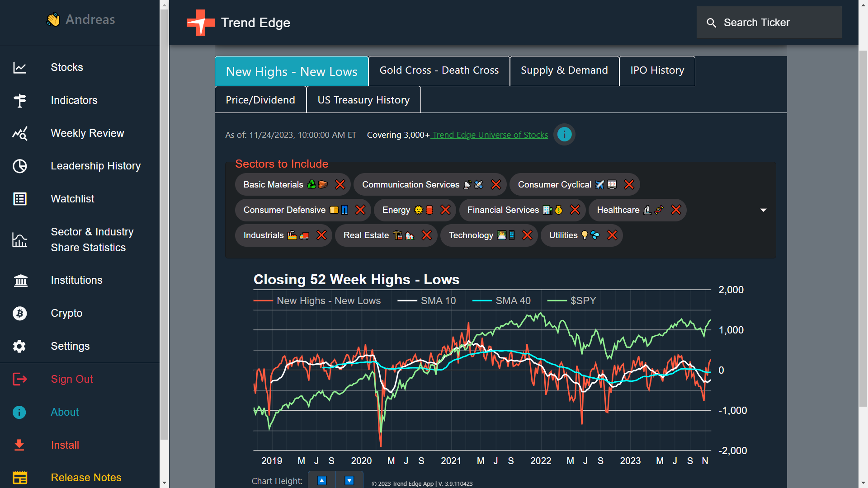Increase chart height with up arrow
The width and height of the screenshot is (868, 488).
[322, 480]
